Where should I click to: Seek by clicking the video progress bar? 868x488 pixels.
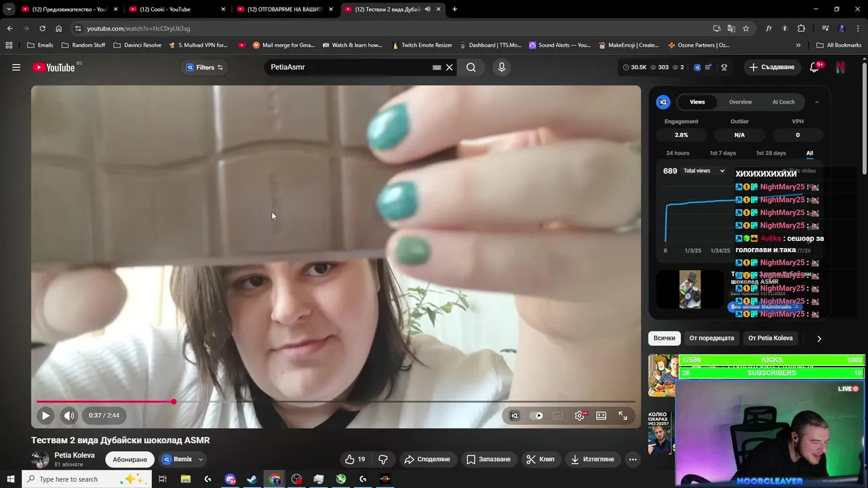(x=336, y=402)
